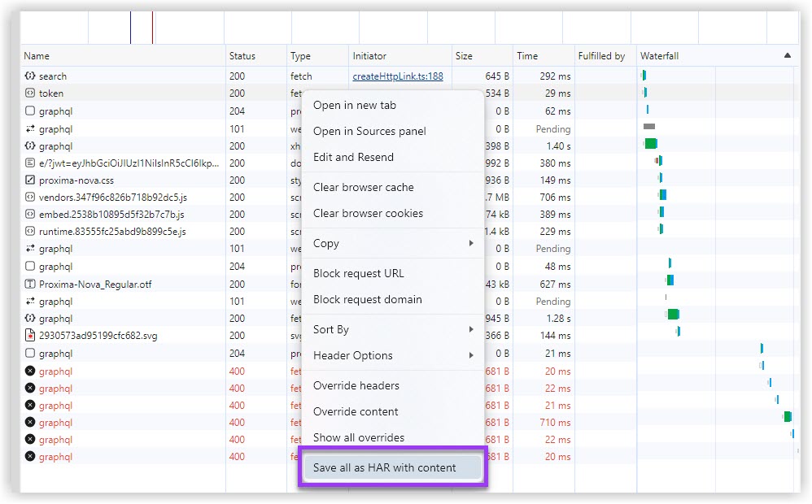Click the blue timeline marker in overview
This screenshot has width=812, height=504.
click(130, 28)
